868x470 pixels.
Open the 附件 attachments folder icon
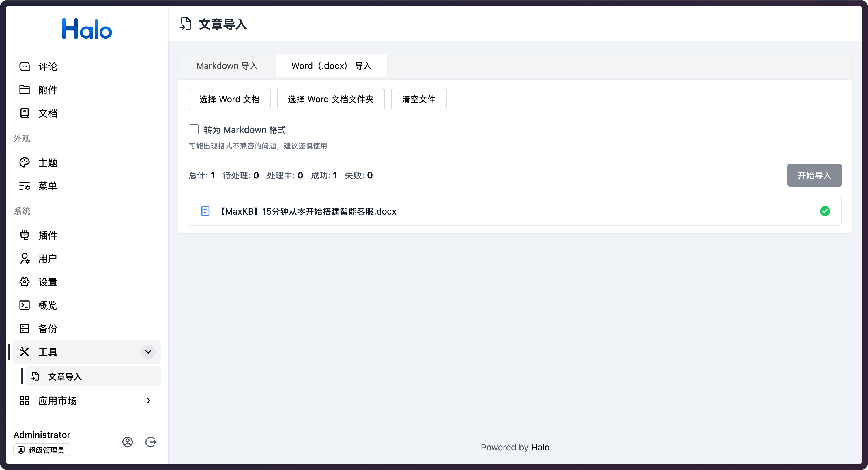point(25,90)
